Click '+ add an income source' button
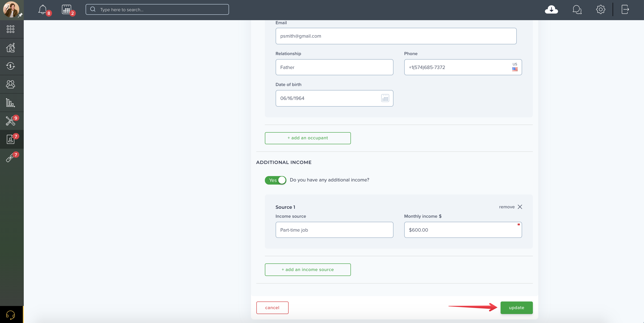 coord(308,269)
